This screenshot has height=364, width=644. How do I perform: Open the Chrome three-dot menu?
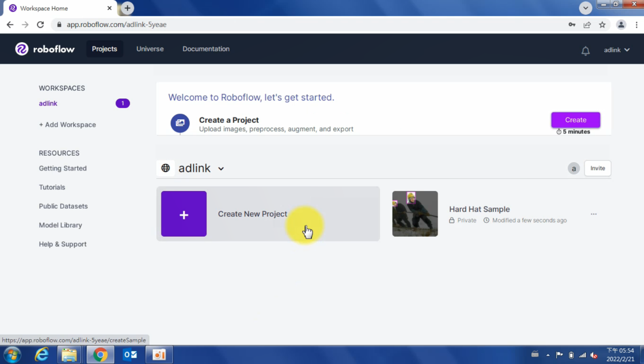click(636, 24)
